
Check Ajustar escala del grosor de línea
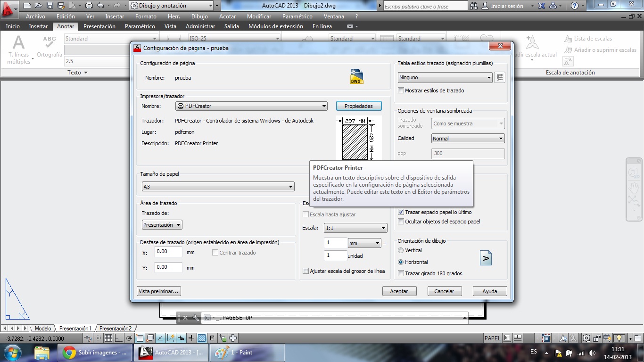(x=305, y=271)
